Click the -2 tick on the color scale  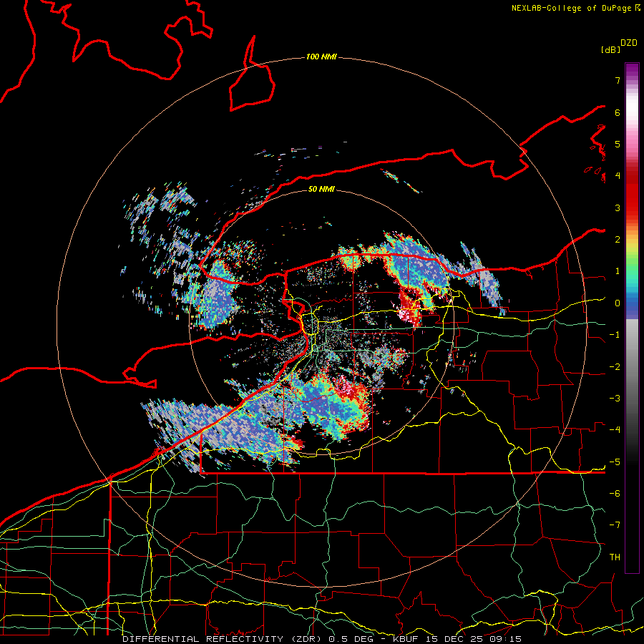click(615, 367)
